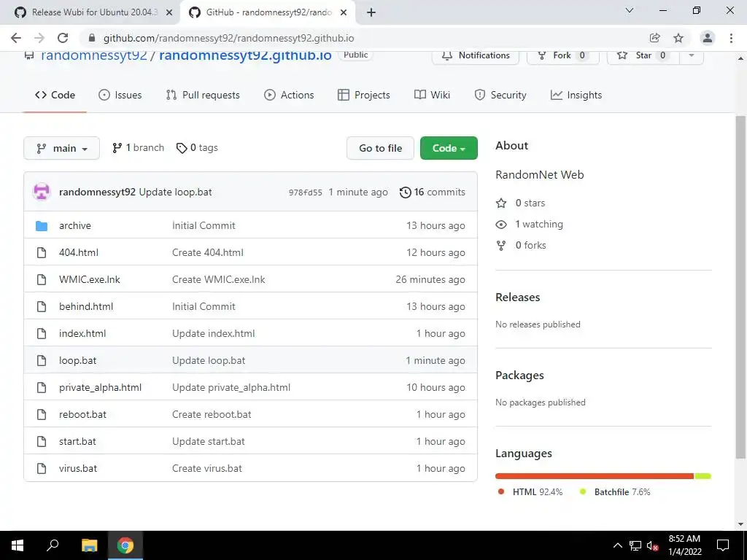Open File Explorer from the taskbar
Viewport: 747px width, 560px height.
pyautogui.click(x=89, y=545)
